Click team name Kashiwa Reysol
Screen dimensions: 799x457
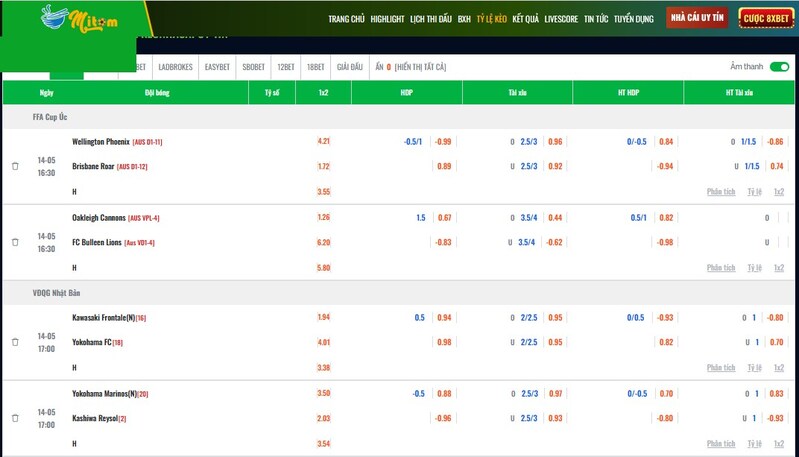95,418
